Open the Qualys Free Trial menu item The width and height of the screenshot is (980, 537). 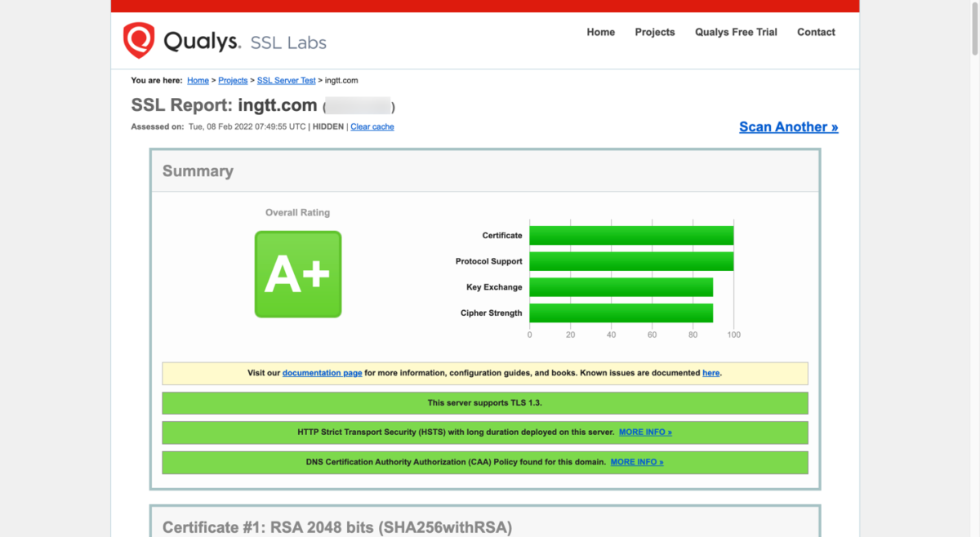click(x=736, y=33)
